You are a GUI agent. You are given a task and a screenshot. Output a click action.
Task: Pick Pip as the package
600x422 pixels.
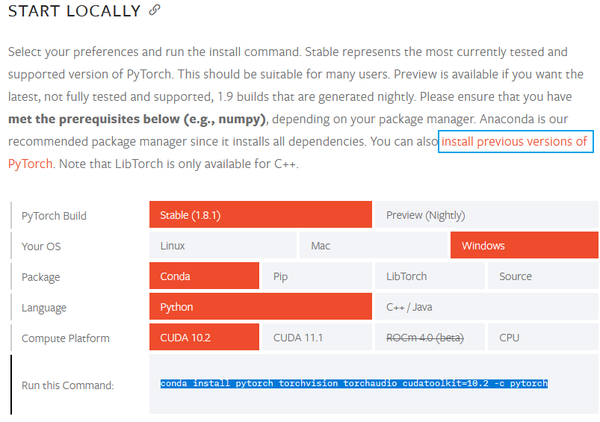[317, 276]
